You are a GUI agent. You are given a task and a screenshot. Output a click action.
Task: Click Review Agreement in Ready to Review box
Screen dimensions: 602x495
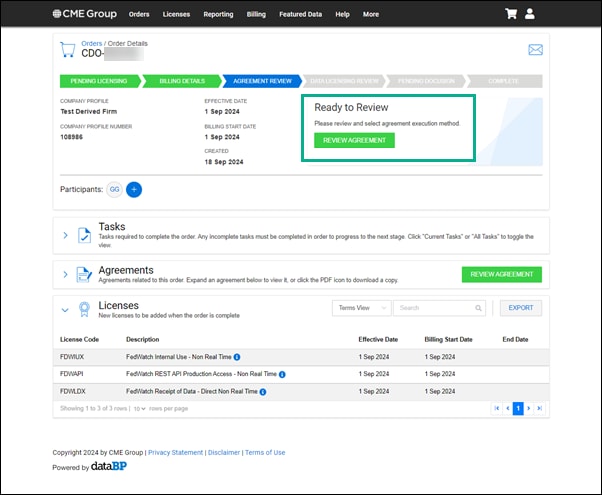coord(354,141)
